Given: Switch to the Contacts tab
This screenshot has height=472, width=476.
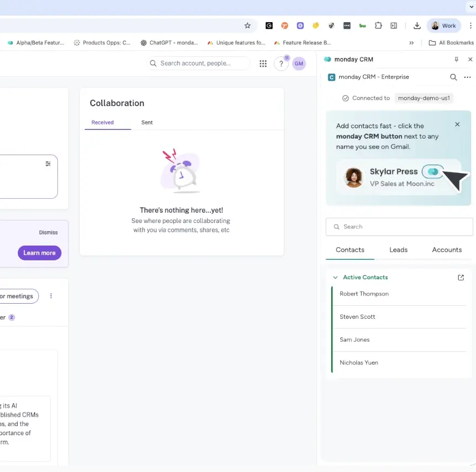Looking at the screenshot, I should click(x=350, y=250).
